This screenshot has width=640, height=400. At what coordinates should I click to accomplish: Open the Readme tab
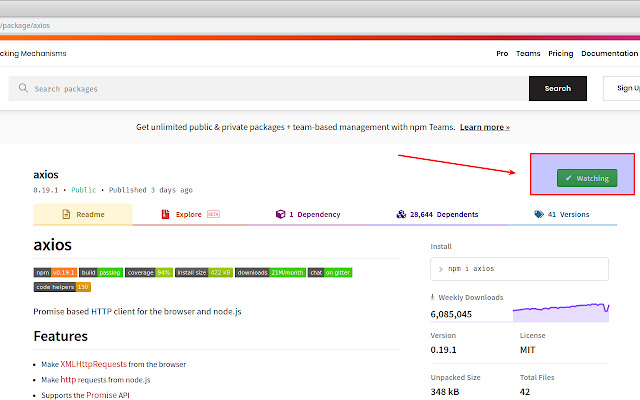click(x=83, y=214)
